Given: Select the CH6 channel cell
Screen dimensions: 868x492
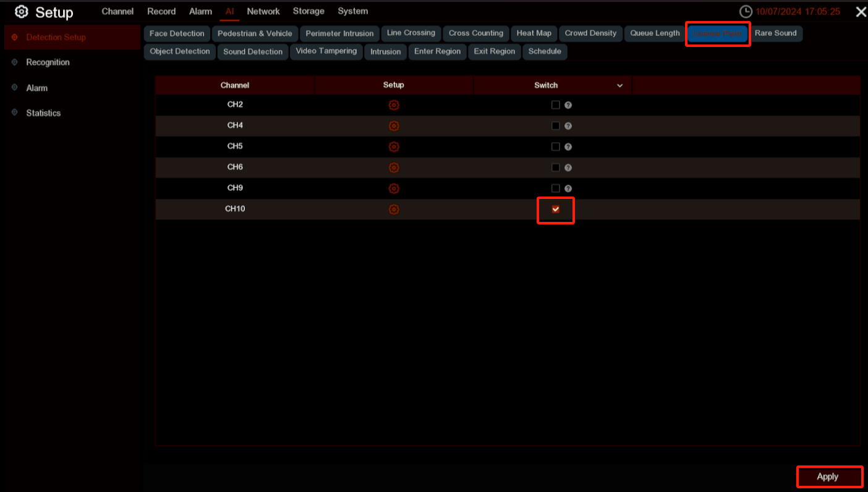Looking at the screenshot, I should 235,168.
